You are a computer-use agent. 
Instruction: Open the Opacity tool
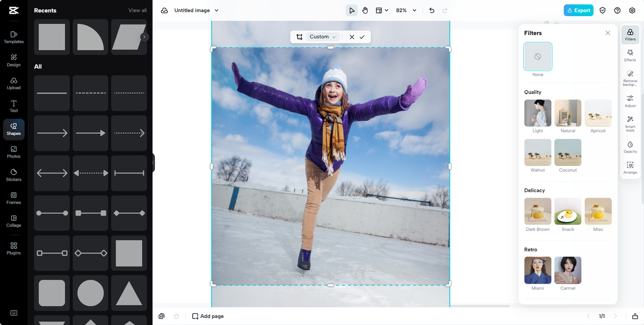pos(630,147)
